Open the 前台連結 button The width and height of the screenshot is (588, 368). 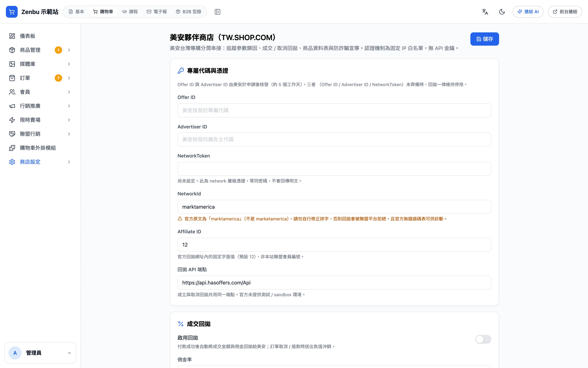click(565, 12)
